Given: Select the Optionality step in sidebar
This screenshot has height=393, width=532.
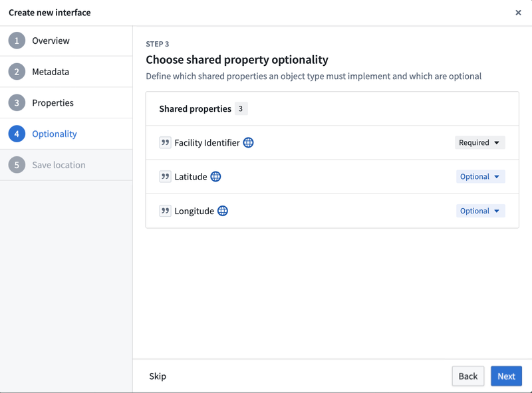Looking at the screenshot, I should pyautogui.click(x=55, y=134).
